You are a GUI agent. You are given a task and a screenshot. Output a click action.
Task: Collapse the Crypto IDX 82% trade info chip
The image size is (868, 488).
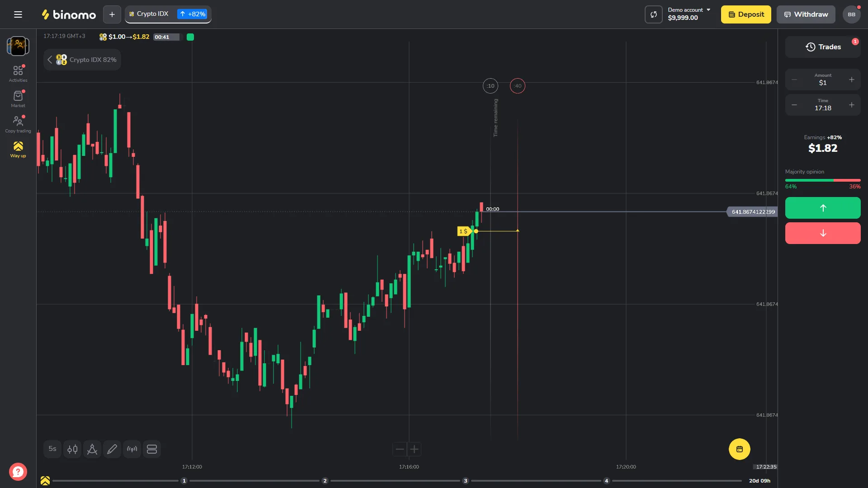[82, 60]
